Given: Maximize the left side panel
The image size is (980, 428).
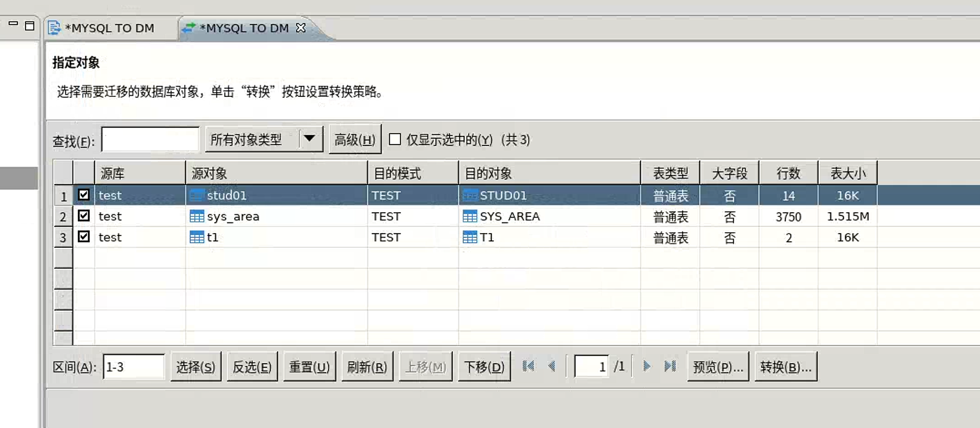Looking at the screenshot, I should pos(30,25).
